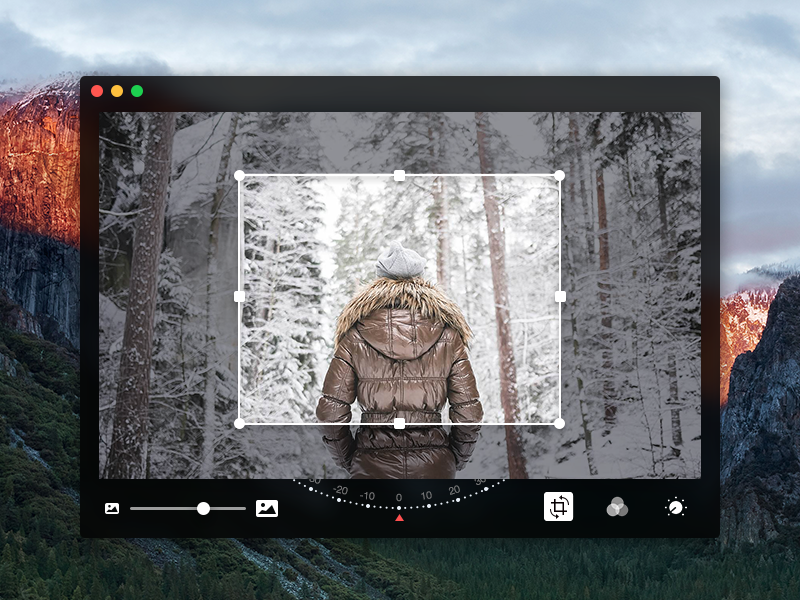The height and width of the screenshot is (600, 800).
Task: Click the red rotation indicator triangle
Action: pyautogui.click(x=399, y=517)
